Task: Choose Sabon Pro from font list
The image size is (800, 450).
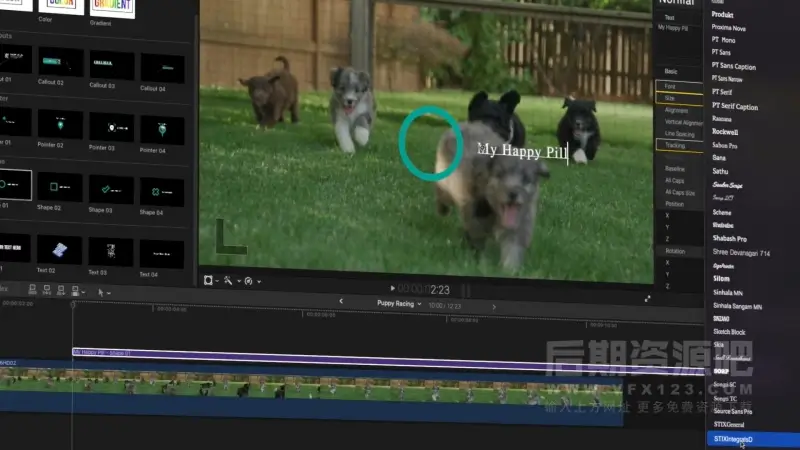Action: click(x=724, y=145)
